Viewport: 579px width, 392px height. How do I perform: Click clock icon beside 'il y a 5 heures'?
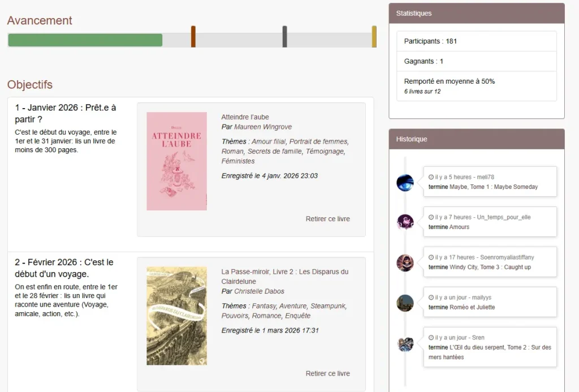point(431,177)
